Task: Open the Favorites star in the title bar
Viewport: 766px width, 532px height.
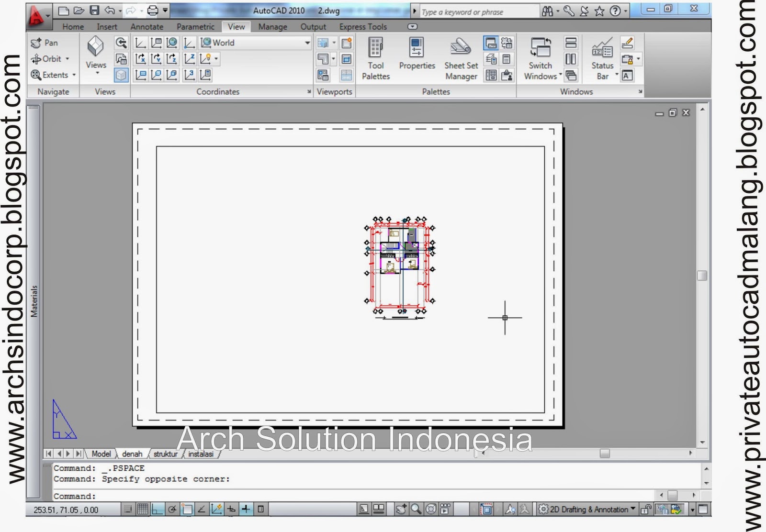Action: (599, 11)
